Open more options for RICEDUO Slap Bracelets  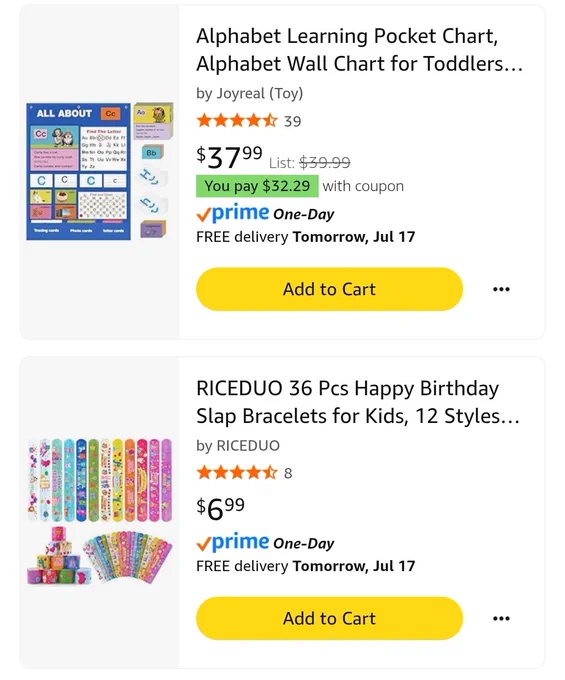point(501,618)
